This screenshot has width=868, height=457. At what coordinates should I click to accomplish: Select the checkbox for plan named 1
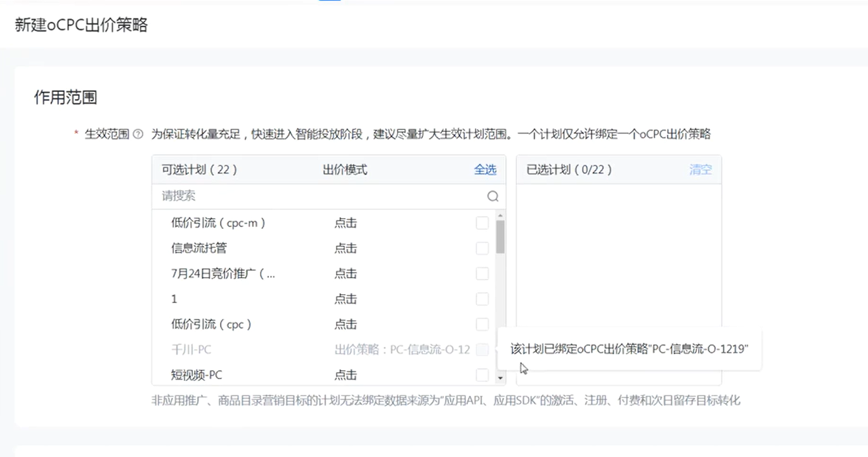pyautogui.click(x=483, y=299)
